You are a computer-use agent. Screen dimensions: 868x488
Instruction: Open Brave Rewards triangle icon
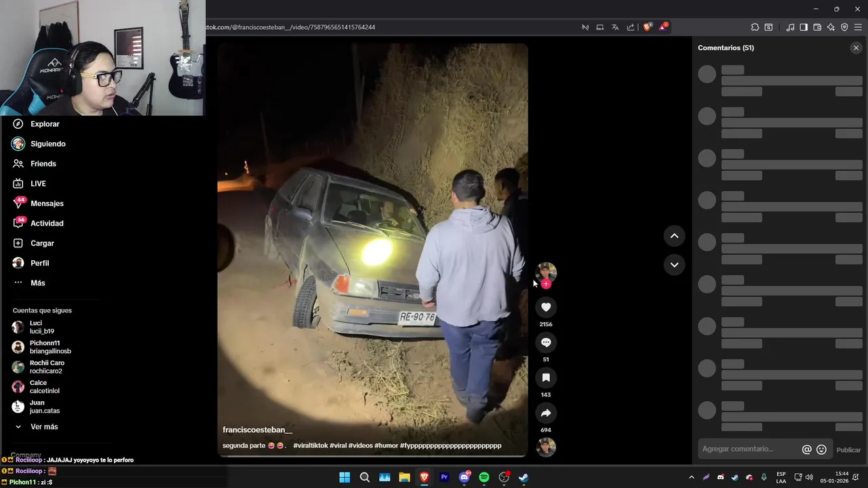pyautogui.click(x=663, y=27)
